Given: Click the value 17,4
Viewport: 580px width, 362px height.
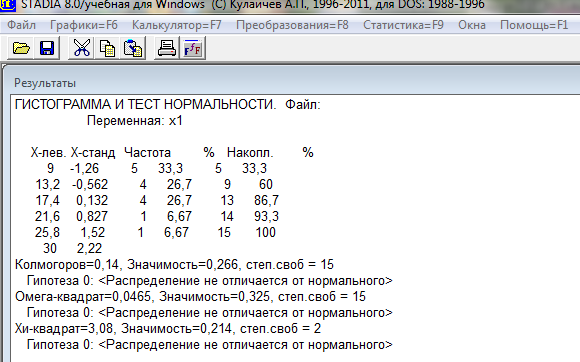Looking at the screenshot, I should [x=47, y=200].
